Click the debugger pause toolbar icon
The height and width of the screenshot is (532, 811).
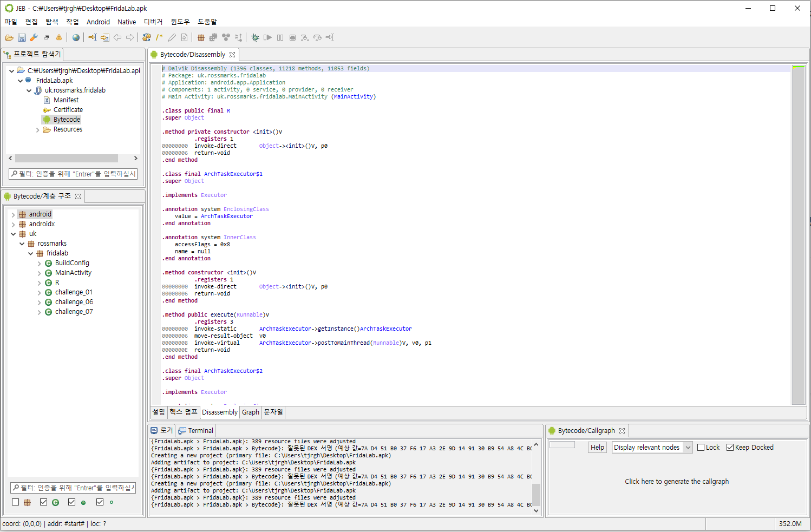click(280, 37)
